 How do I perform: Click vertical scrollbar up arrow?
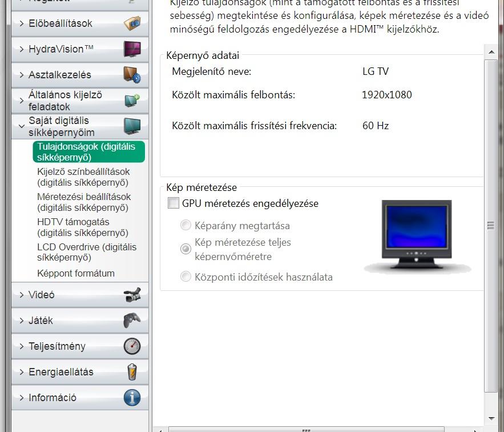pos(491,52)
